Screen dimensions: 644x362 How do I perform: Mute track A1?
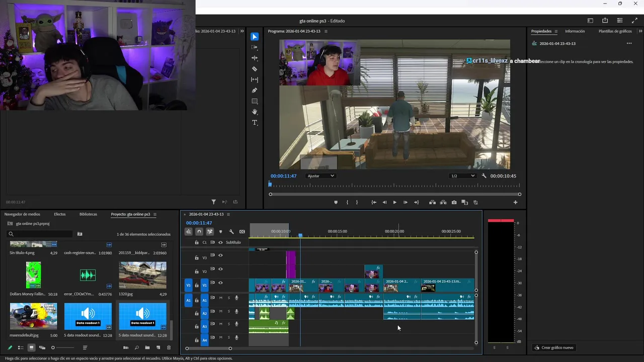click(x=220, y=298)
